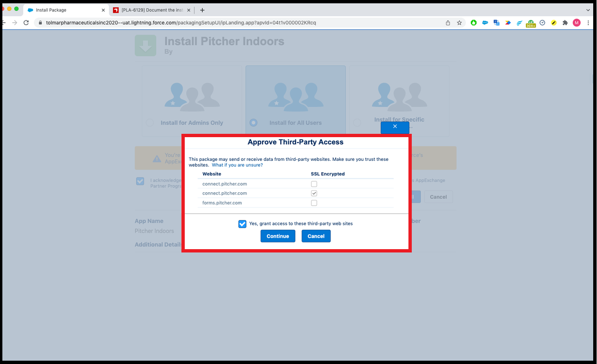Open the Chrome three-dot menu

[x=589, y=23]
